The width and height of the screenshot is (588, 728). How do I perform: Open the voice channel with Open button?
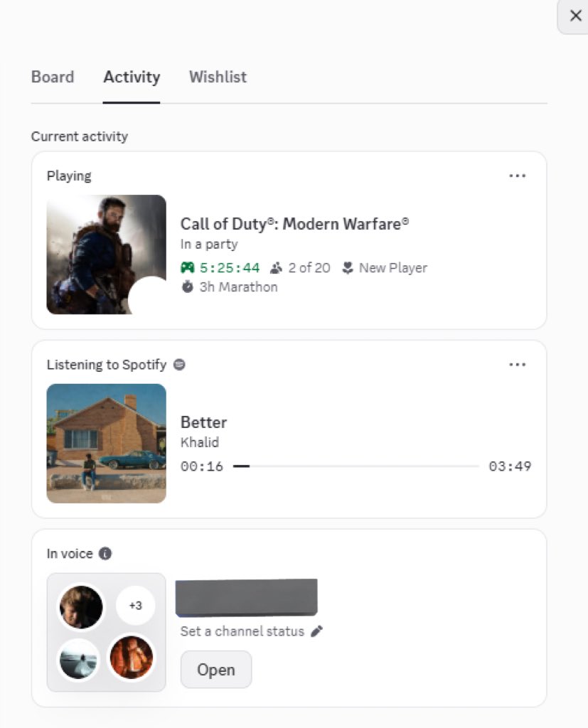(x=216, y=670)
